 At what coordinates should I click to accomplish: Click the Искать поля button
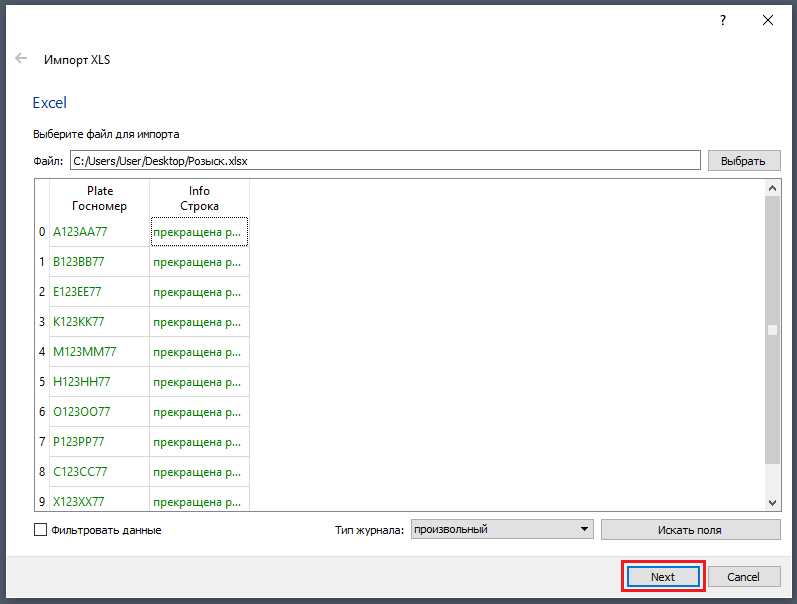(x=690, y=530)
